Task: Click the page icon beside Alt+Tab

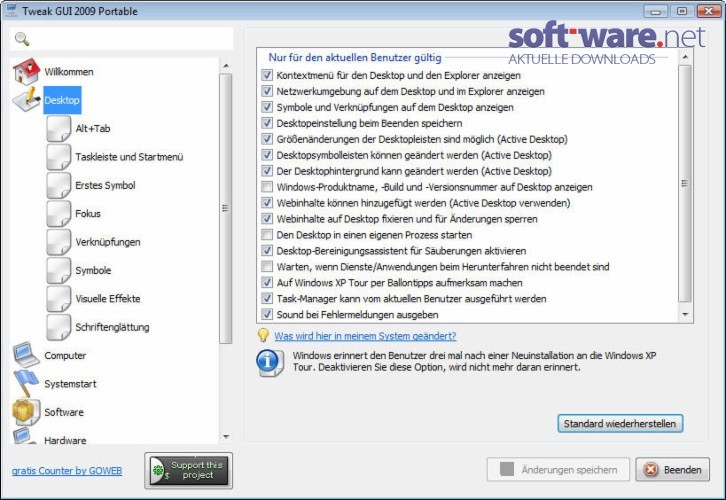Action: (x=59, y=128)
